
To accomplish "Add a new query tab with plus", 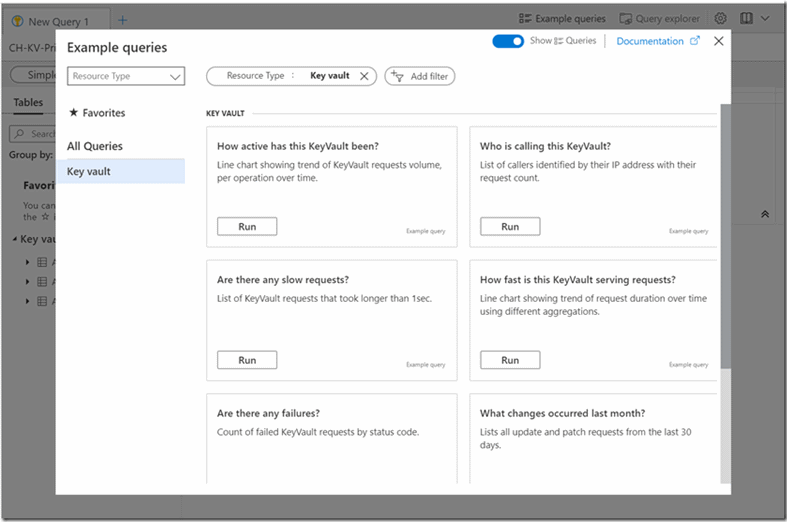I will (x=122, y=20).
